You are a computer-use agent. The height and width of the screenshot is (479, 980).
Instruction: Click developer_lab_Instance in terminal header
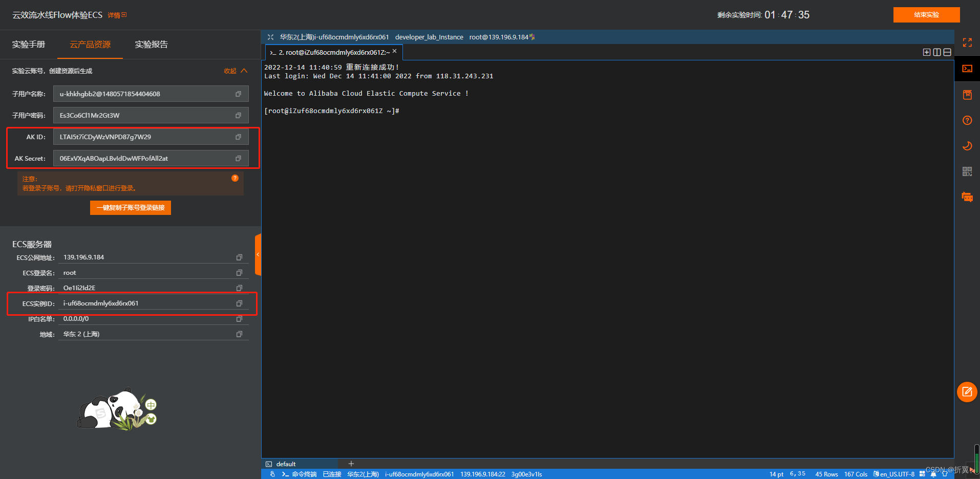[x=429, y=37]
